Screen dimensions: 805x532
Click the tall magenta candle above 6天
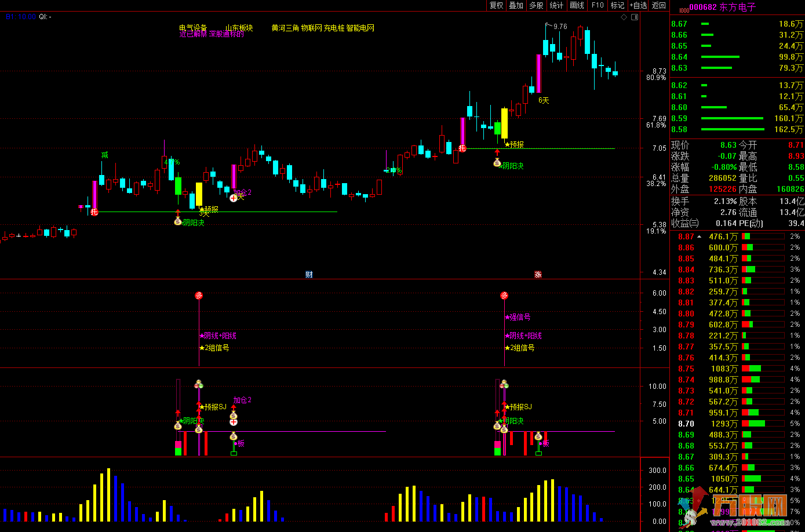click(x=539, y=74)
